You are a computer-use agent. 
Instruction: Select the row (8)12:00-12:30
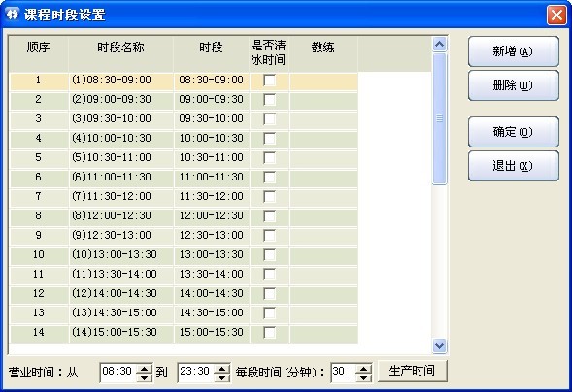[184, 215]
